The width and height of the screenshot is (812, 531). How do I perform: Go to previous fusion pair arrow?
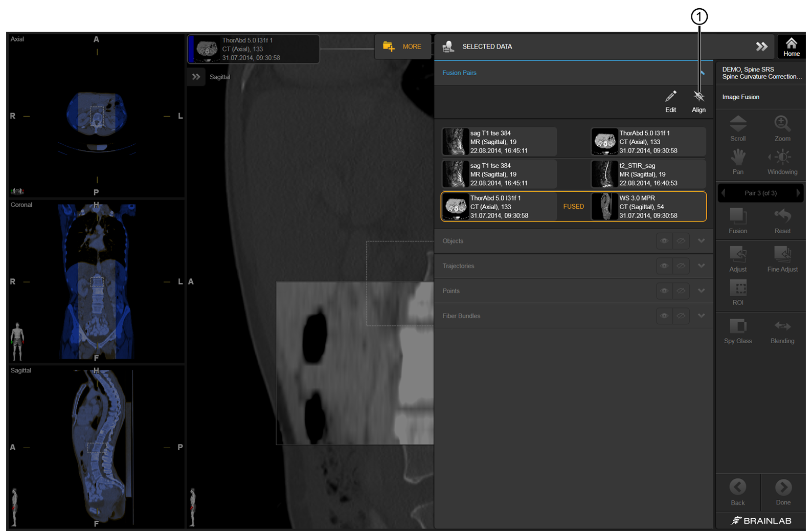point(723,193)
